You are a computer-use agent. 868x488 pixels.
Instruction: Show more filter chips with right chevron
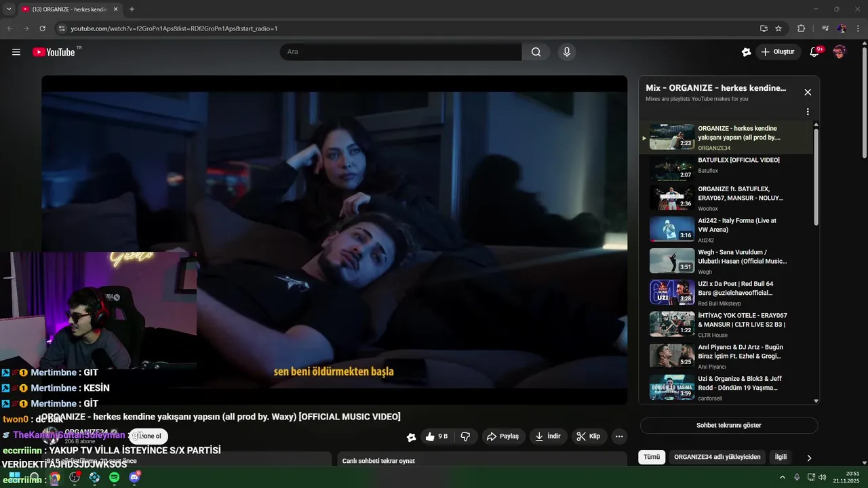(x=809, y=458)
